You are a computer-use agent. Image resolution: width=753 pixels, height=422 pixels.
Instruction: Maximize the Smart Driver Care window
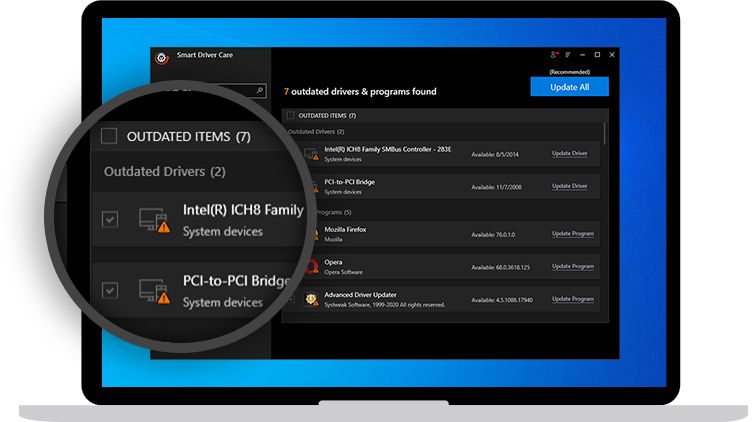coord(597,55)
